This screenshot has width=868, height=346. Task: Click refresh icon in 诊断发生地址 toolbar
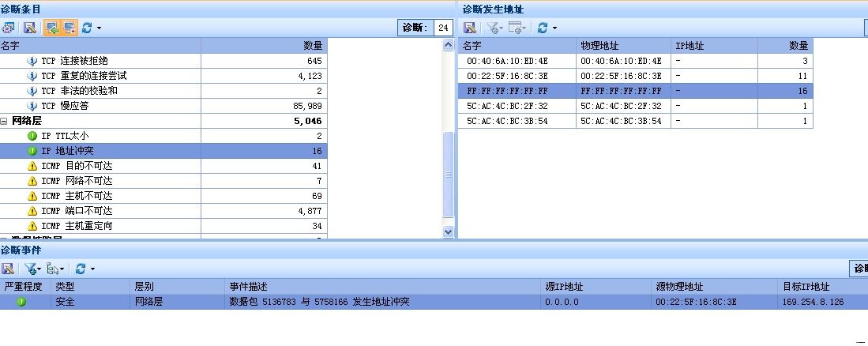[543, 28]
